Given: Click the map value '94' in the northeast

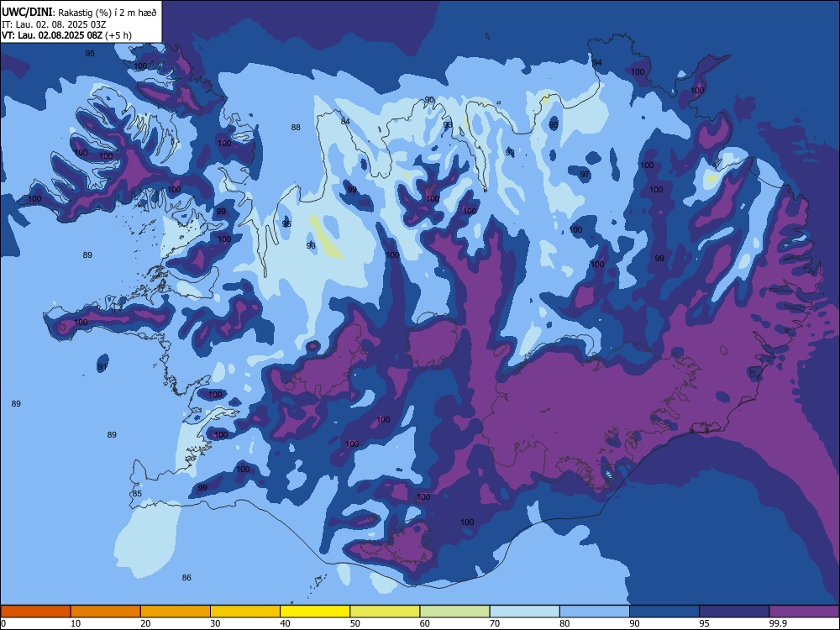Looking at the screenshot, I should pos(597,63).
